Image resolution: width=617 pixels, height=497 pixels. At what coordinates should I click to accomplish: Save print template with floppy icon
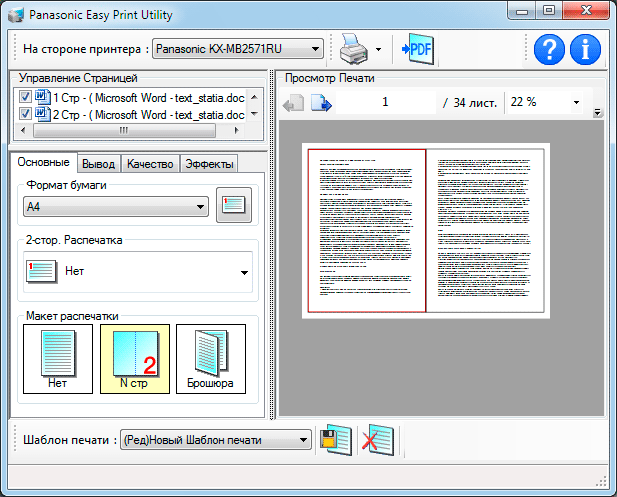pyautogui.click(x=336, y=440)
